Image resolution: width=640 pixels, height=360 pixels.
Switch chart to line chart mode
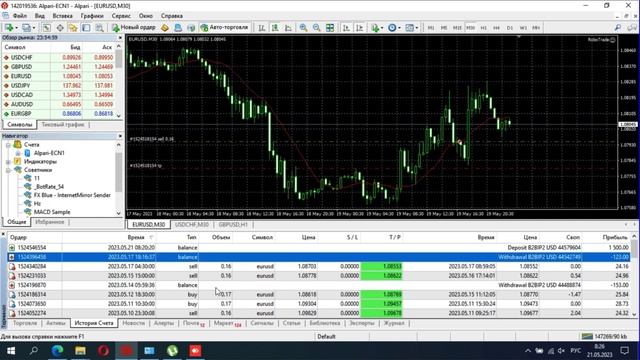[x=288, y=27]
